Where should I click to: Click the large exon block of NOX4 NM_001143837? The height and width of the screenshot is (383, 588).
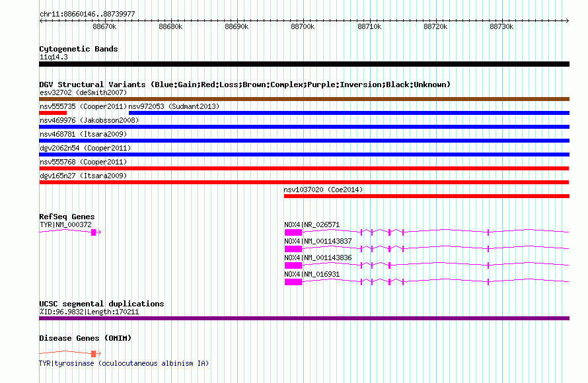293,249
